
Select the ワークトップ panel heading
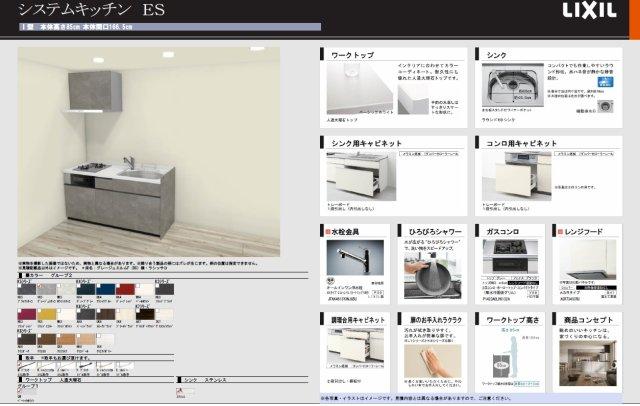click(x=358, y=53)
